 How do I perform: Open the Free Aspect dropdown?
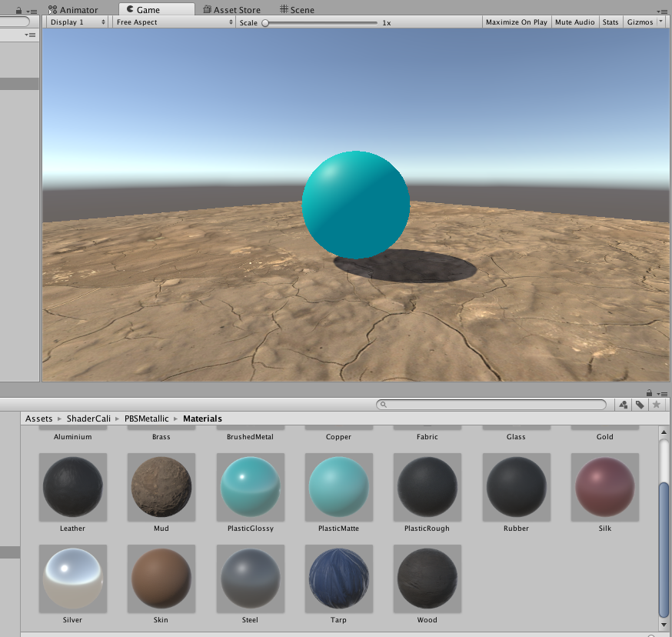point(173,22)
